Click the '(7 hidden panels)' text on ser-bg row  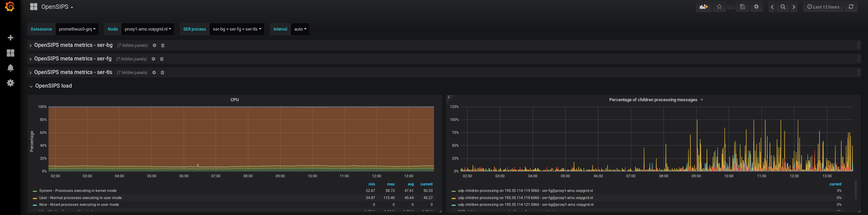pyautogui.click(x=133, y=46)
